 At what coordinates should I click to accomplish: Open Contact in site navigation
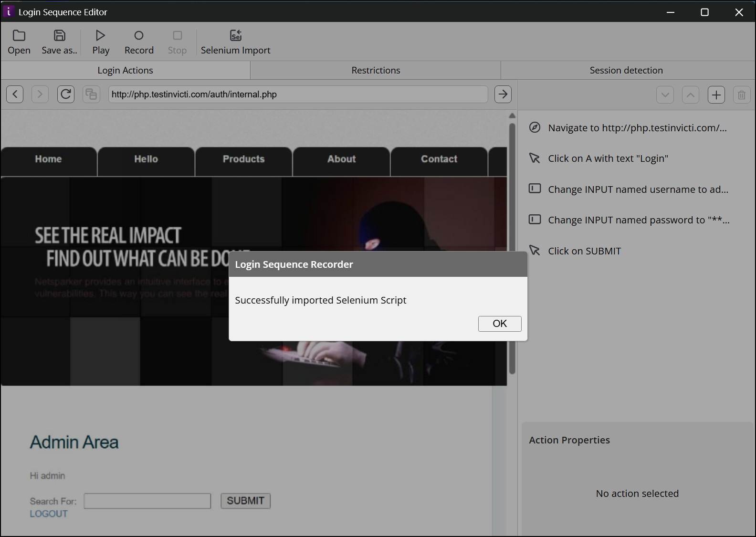tap(439, 159)
